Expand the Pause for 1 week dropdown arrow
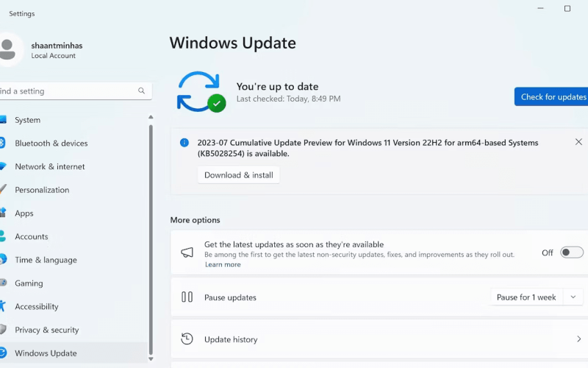The width and height of the screenshot is (588, 368). pos(573,297)
